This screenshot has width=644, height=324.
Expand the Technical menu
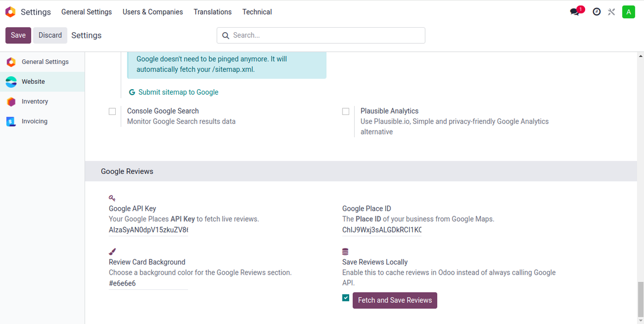click(257, 12)
